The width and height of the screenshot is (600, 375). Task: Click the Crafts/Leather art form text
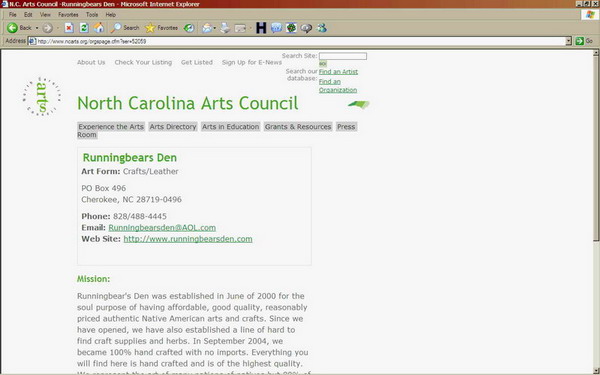point(151,171)
